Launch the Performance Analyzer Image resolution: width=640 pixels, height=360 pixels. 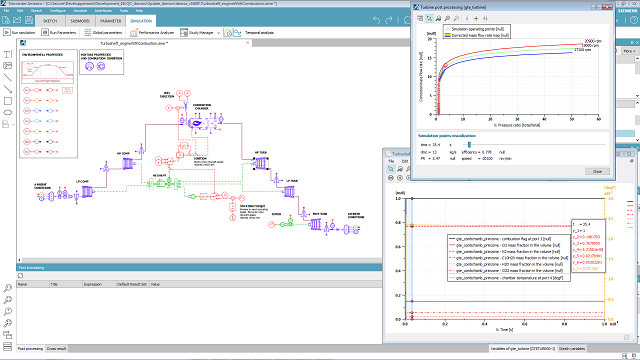point(152,32)
